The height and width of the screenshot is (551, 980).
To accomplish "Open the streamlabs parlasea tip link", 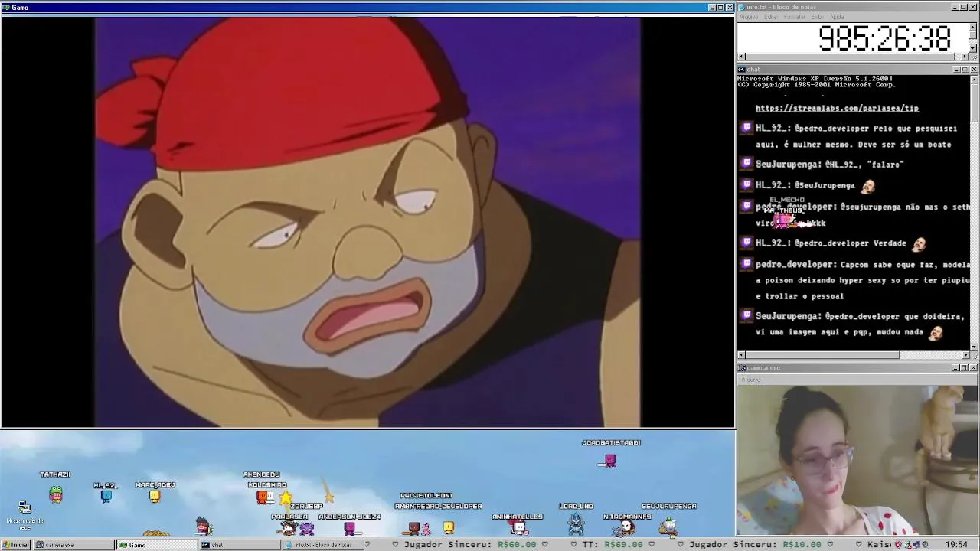I will (837, 109).
